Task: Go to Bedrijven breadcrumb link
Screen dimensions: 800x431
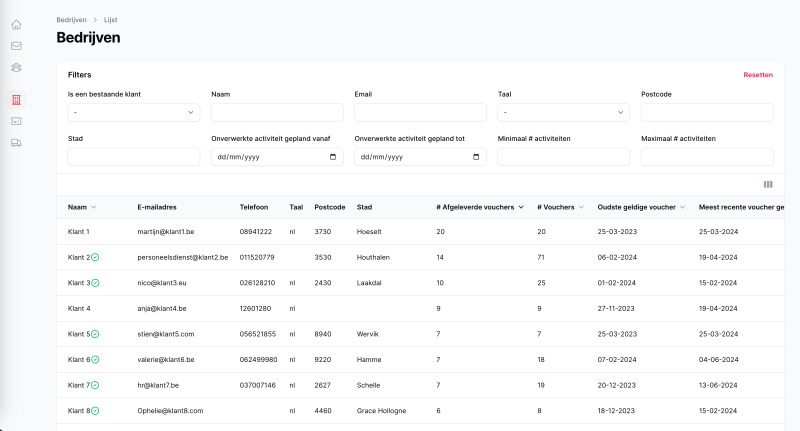Action: 75,19
